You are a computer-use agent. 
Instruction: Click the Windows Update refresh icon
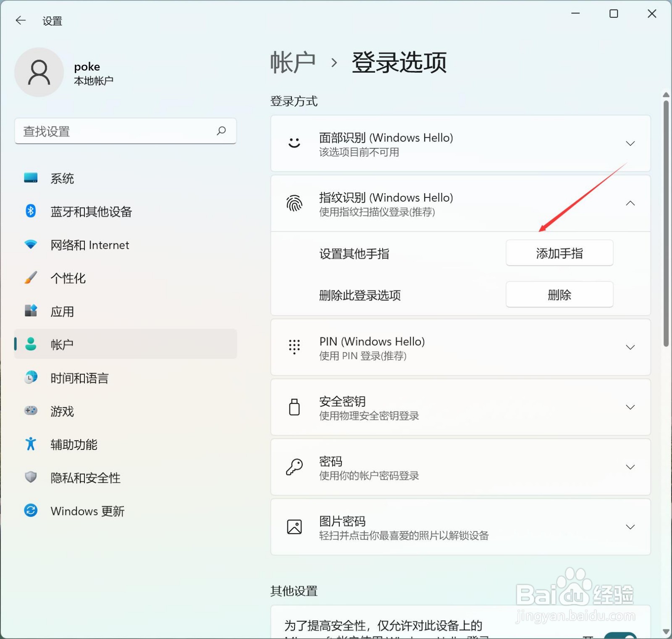point(31,510)
